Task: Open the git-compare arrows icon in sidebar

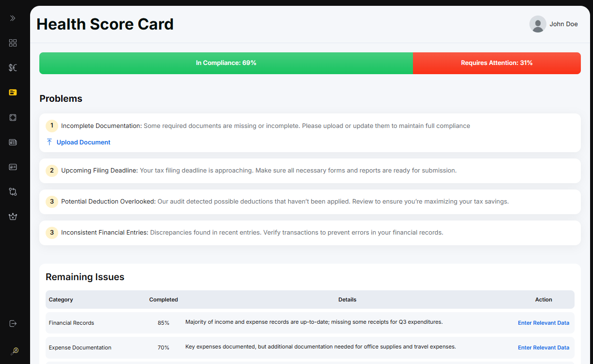Action: click(x=13, y=191)
